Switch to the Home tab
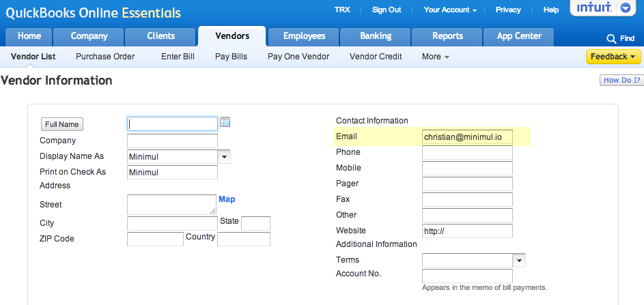This screenshot has height=305, width=644. [x=29, y=36]
